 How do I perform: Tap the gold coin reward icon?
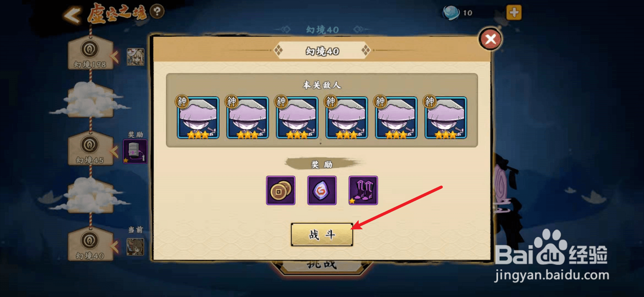point(281,190)
